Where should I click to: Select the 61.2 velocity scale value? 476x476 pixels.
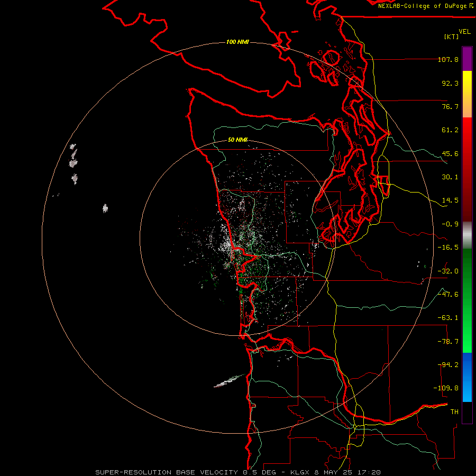(450, 130)
